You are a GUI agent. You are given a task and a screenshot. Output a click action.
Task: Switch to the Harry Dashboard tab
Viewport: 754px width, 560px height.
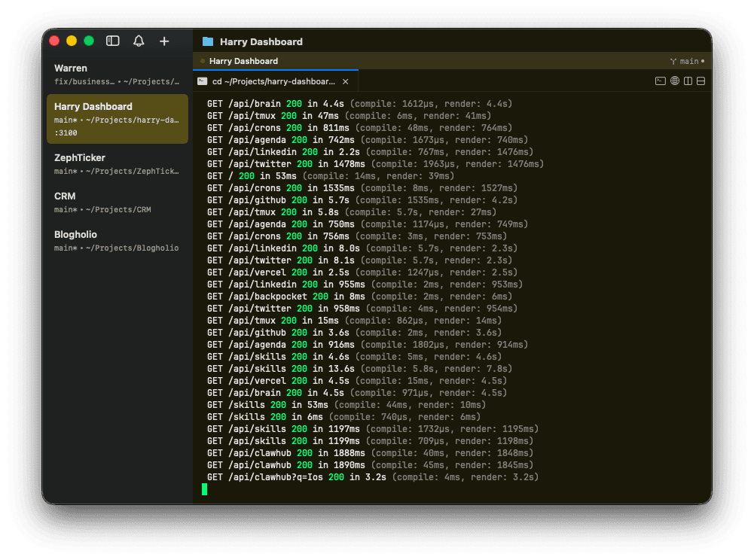244,60
